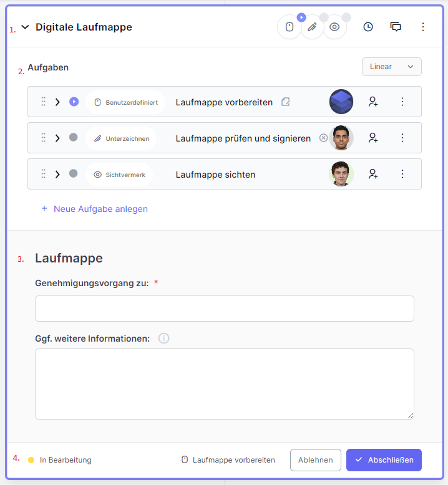Collapse the Digitale Laufmappe section
Viewport: 448px width, 485px height.
(x=25, y=27)
